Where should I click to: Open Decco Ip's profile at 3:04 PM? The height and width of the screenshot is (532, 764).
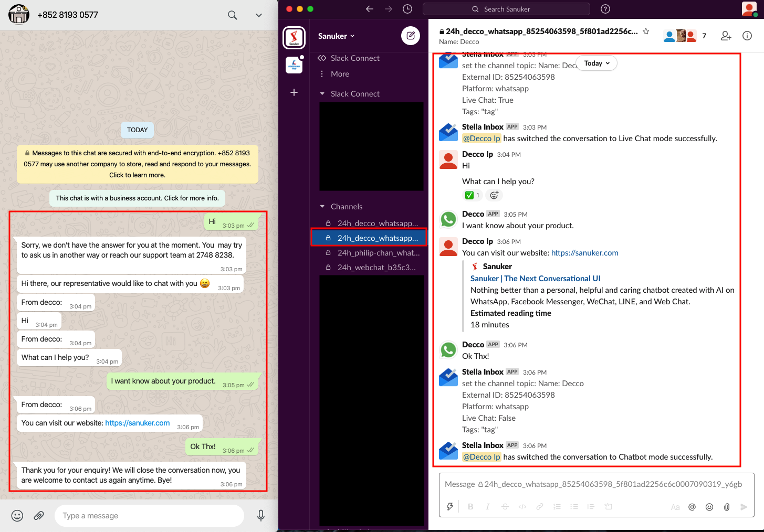(x=477, y=154)
